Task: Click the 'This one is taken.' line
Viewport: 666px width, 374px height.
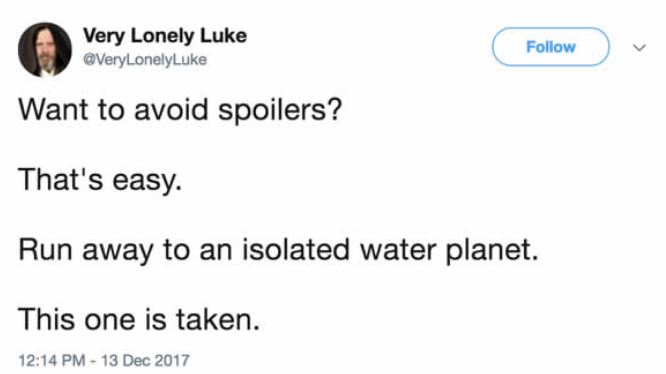Action: 139,319
